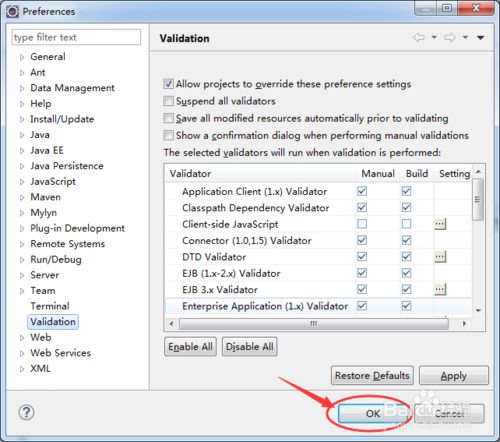Expand the Install/Update node
500x442 pixels.
[x=22, y=119]
